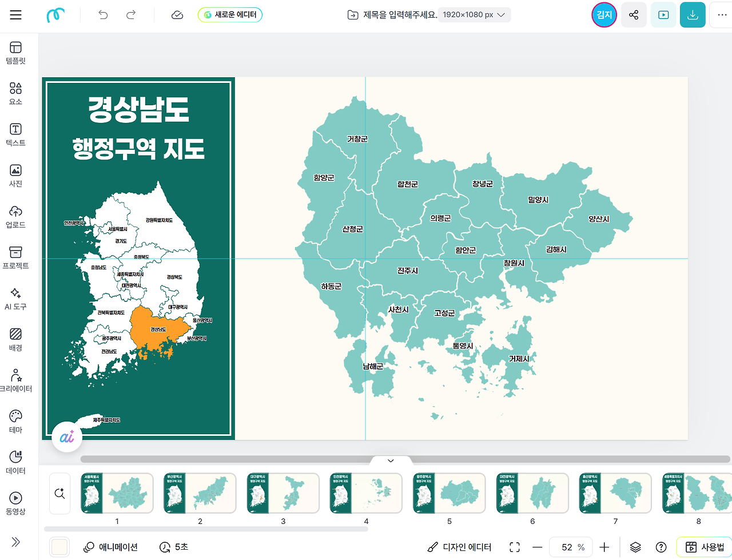Redo the last undone action

click(131, 15)
